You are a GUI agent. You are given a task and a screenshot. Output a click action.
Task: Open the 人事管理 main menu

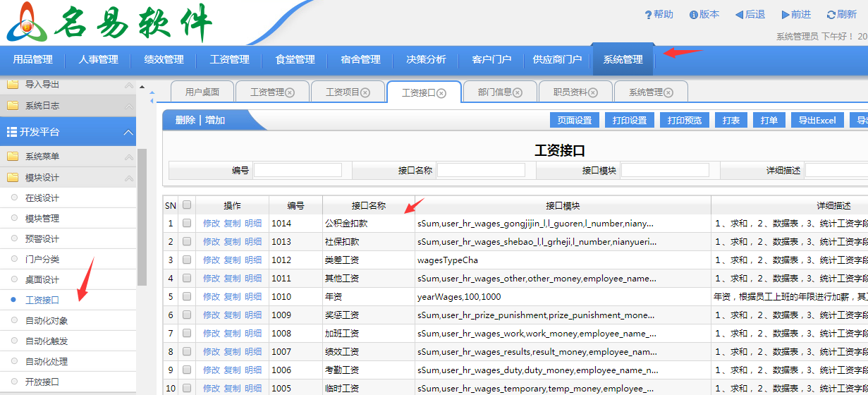click(x=98, y=60)
